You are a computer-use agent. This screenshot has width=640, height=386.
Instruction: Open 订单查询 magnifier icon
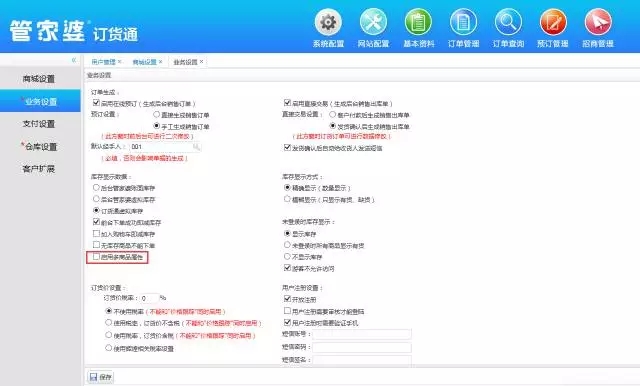click(508, 22)
